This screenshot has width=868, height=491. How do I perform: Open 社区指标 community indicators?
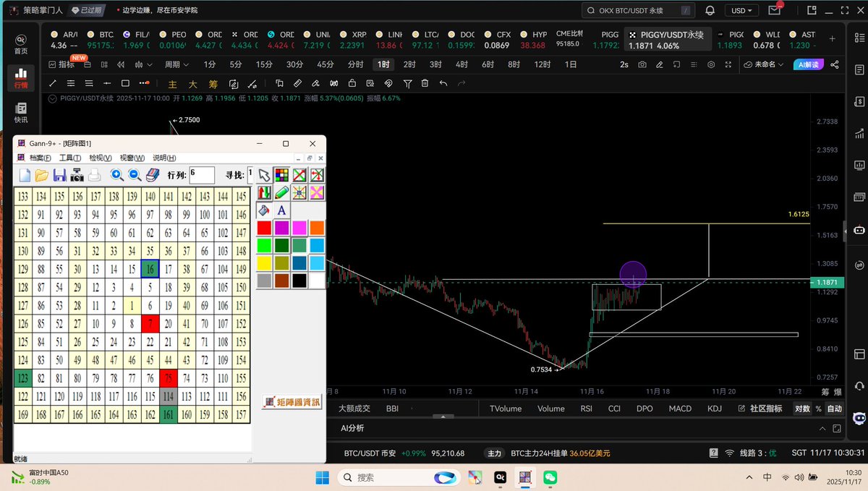[759, 409]
